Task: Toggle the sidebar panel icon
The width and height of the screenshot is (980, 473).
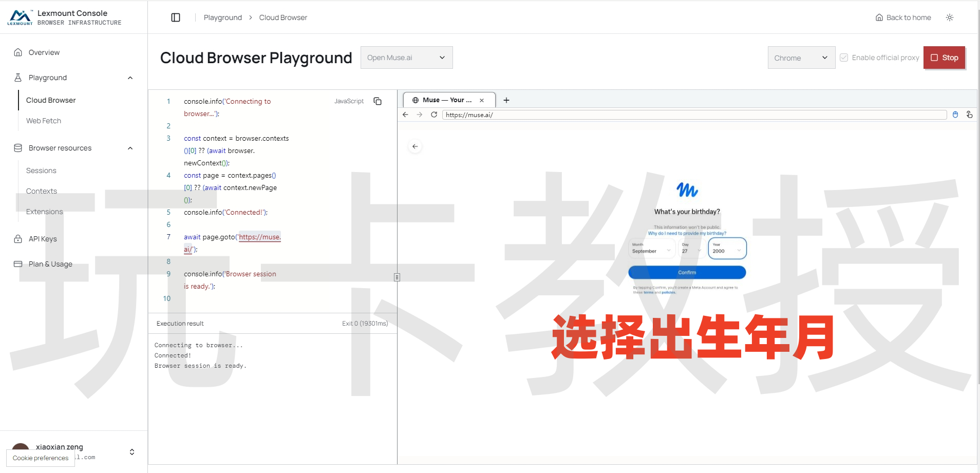Action: (x=176, y=17)
